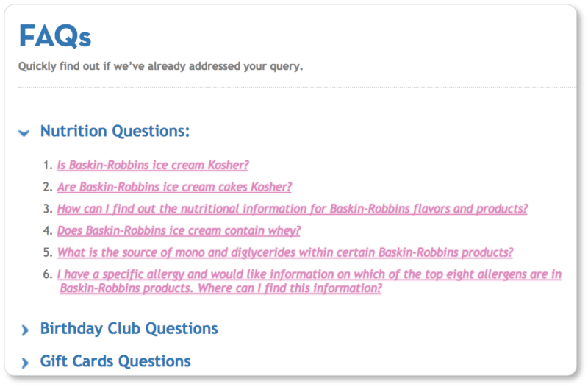Click list number 3 beside nutritional information question
Image resolution: width=588 pixels, height=387 pixels.
[47, 208]
